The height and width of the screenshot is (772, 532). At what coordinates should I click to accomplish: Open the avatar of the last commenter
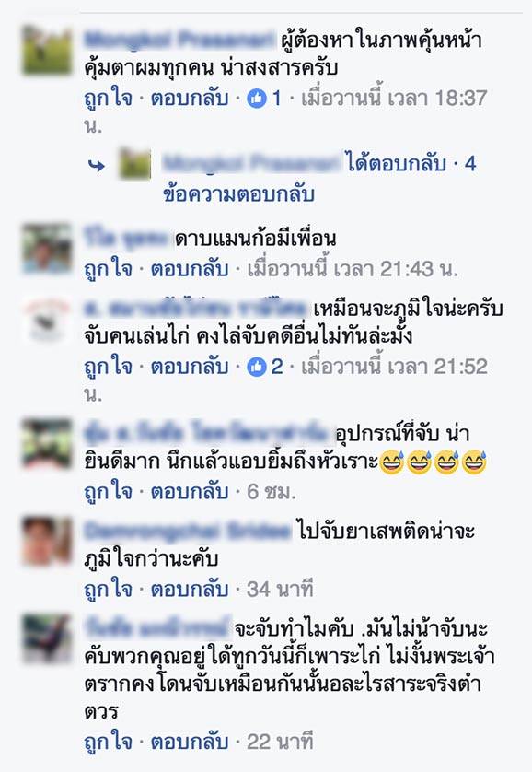click(48, 638)
